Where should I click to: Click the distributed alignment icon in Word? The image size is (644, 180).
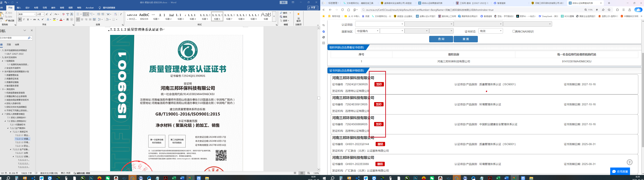tap(94, 19)
